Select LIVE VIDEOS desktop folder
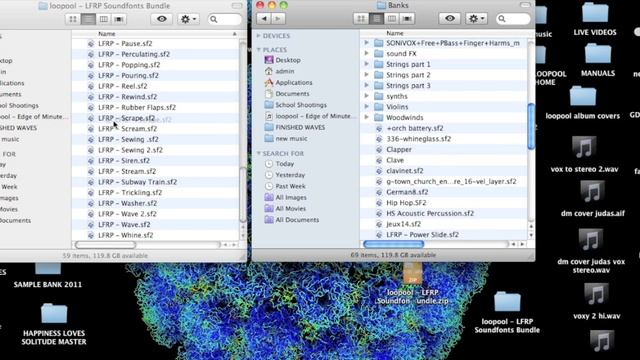This screenshot has height=360, width=640. pos(595,18)
